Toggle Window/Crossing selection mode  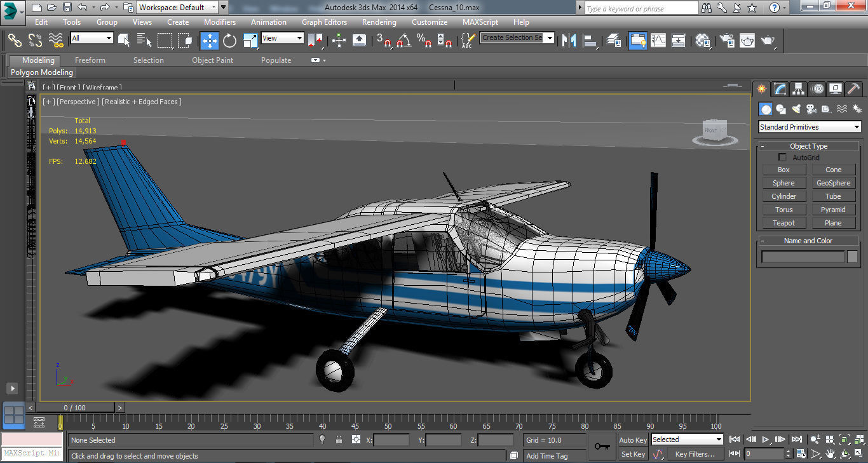point(186,41)
